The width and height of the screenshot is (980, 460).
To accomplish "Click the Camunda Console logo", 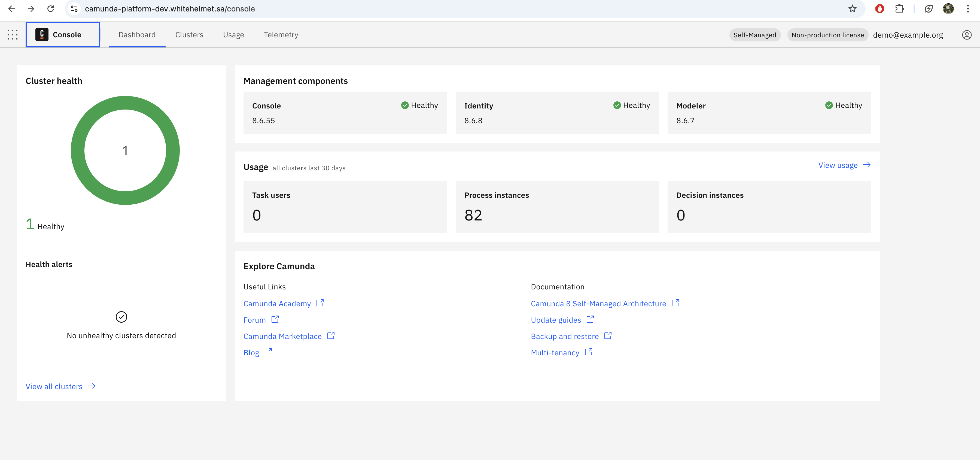I will pos(42,35).
